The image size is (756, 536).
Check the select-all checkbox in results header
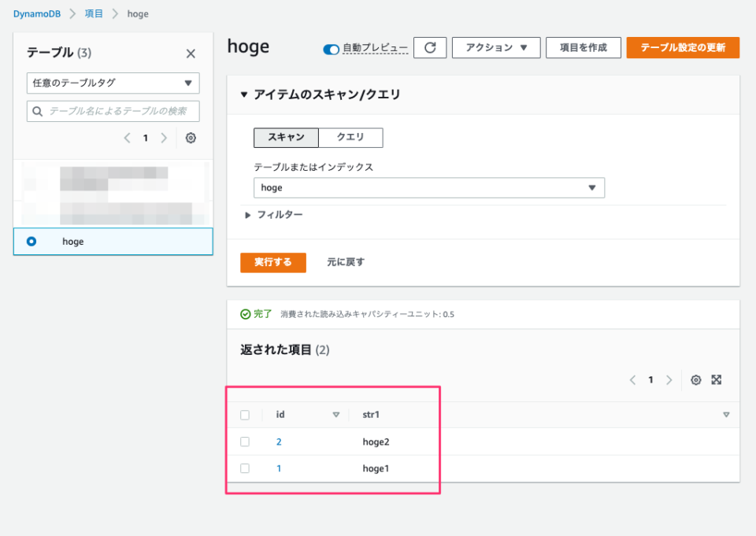pyautogui.click(x=245, y=415)
